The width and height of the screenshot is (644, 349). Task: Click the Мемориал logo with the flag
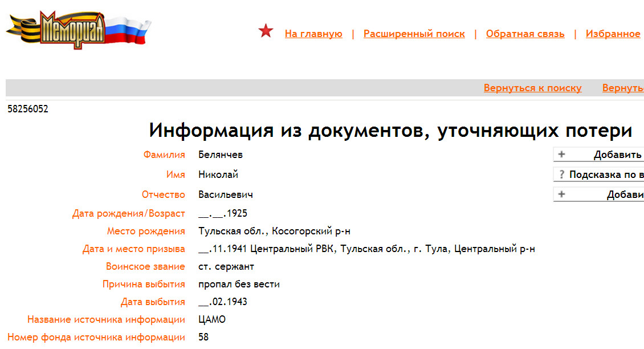tap(79, 30)
